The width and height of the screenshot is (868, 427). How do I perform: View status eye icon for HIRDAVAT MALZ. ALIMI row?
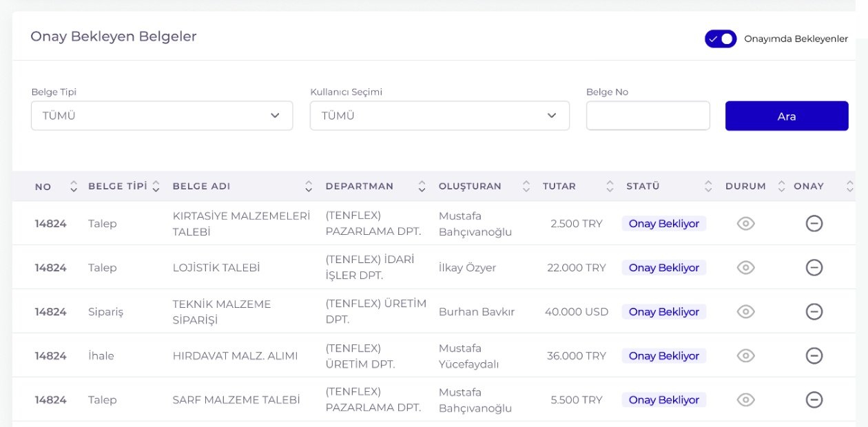[x=745, y=355]
